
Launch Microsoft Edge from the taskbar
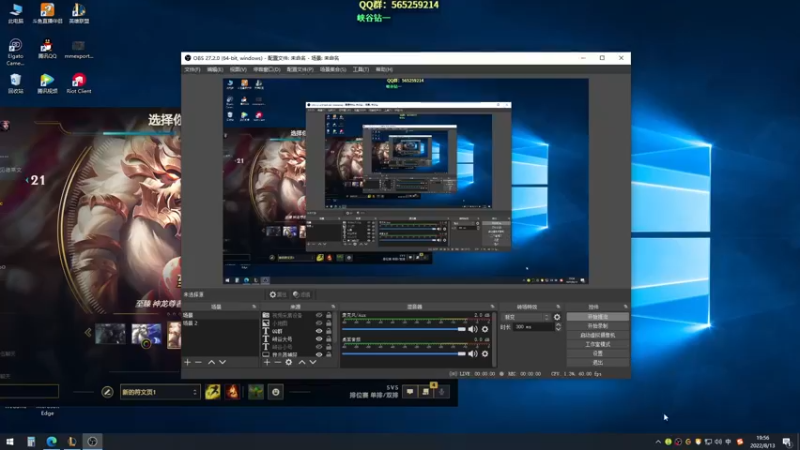tap(52, 441)
